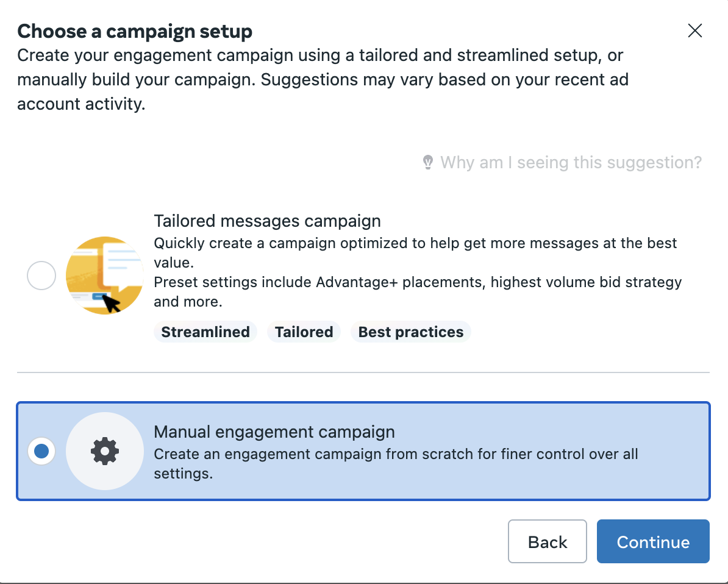Screen dimensions: 728x584
Task: Click the Tailored tag chip
Action: coord(304,332)
